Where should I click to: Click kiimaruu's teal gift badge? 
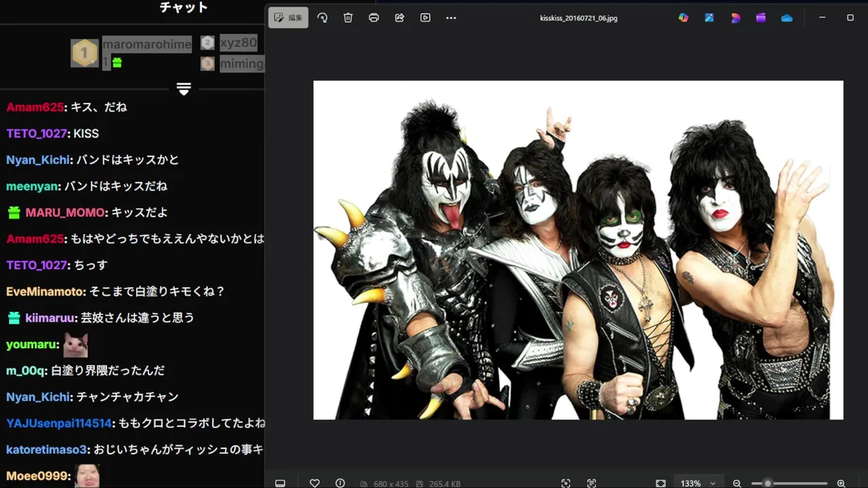(x=14, y=318)
